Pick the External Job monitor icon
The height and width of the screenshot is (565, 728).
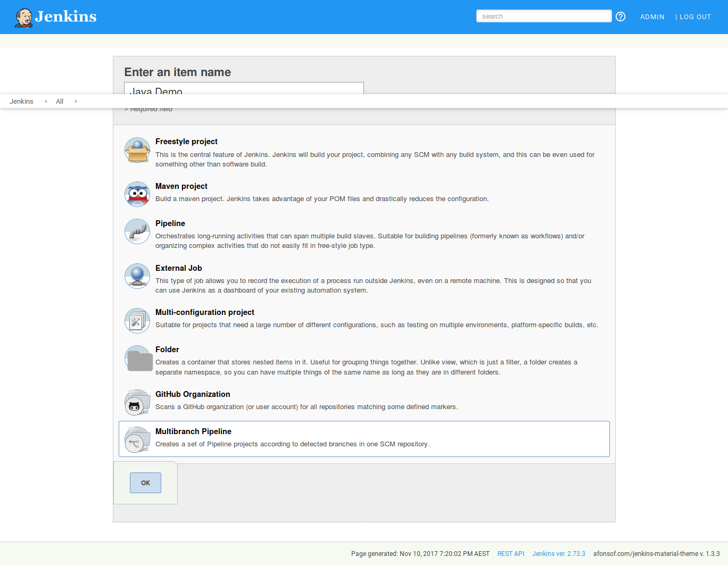[x=137, y=277]
